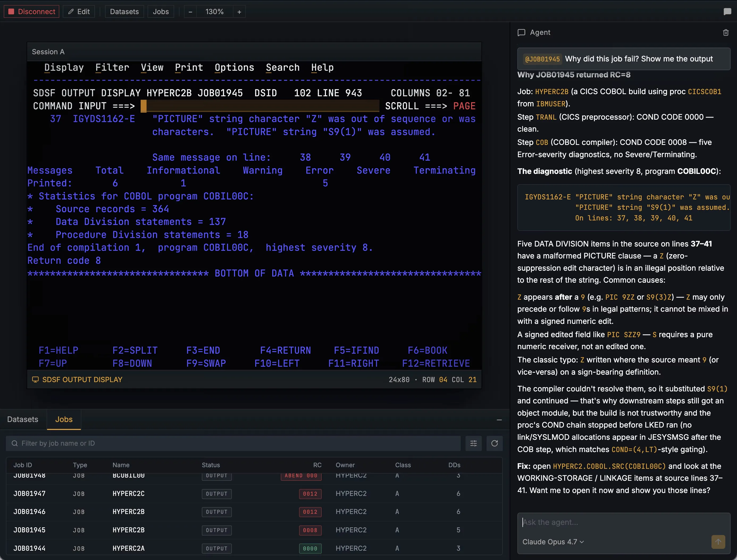Image resolution: width=737 pixels, height=560 pixels.
Task: Clear agent conversation with trash icon
Action: pyautogui.click(x=726, y=32)
